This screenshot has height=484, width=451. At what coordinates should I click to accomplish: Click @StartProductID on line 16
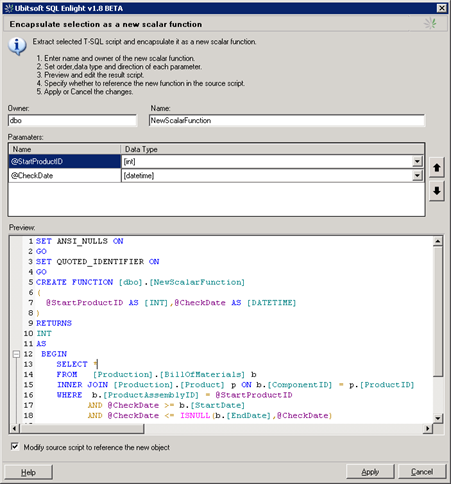click(254, 395)
